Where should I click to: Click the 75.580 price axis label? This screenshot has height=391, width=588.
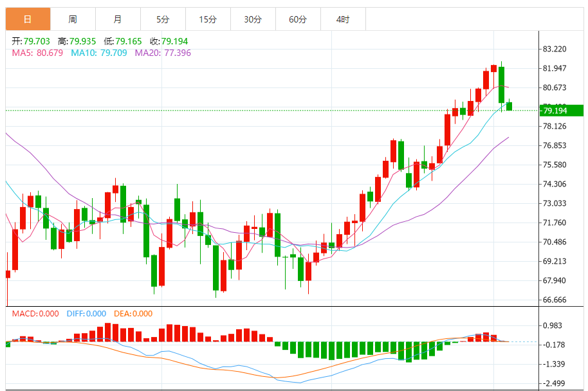click(x=555, y=165)
